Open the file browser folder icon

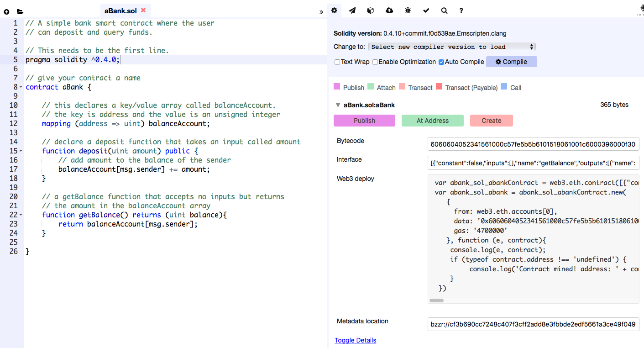[x=20, y=11]
